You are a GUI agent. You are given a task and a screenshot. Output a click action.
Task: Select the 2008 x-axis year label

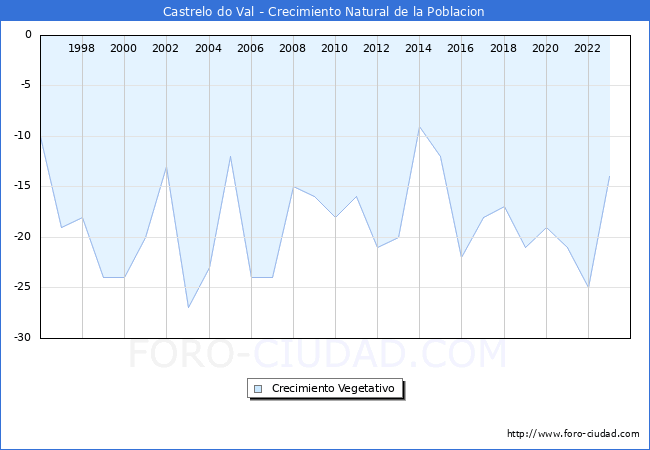292,48
